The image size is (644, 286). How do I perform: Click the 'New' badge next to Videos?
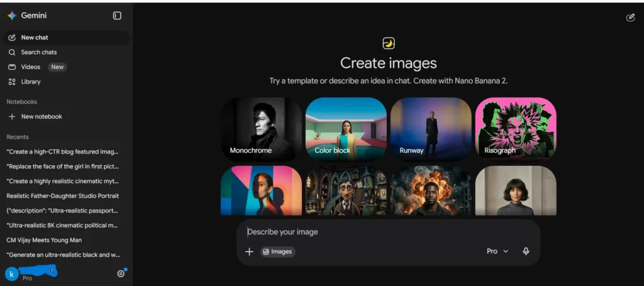click(57, 67)
